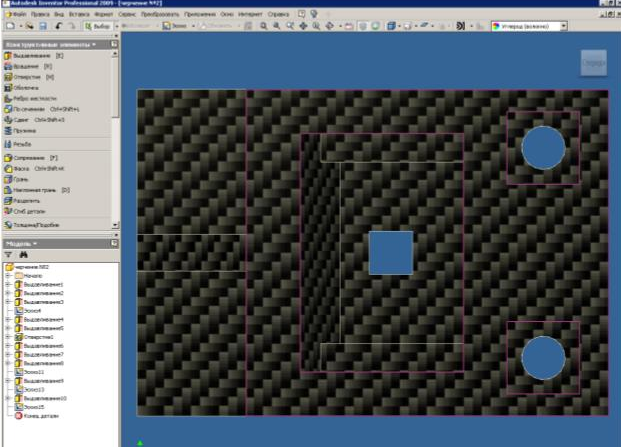Click the Pan view icon
This screenshot has width=621, height=447.
point(303,26)
